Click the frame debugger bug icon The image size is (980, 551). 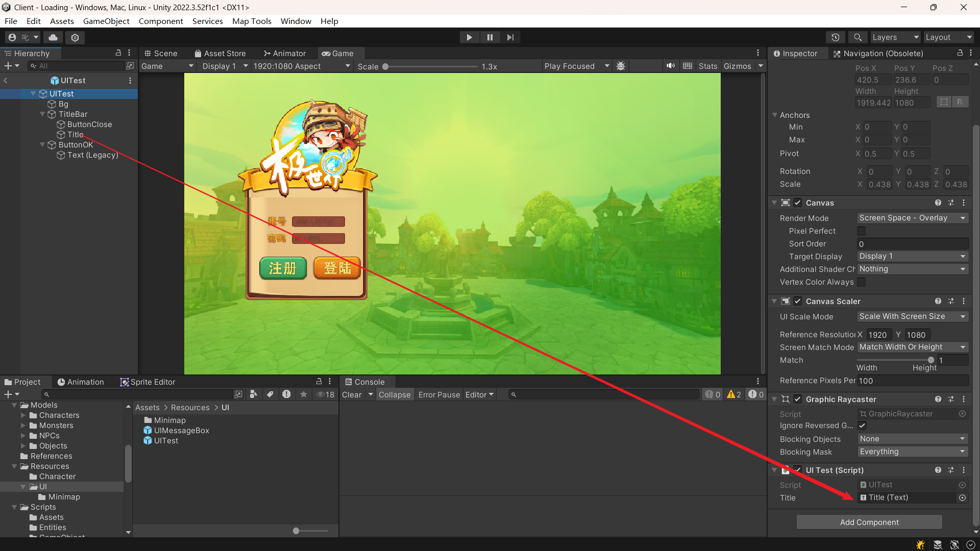(621, 66)
